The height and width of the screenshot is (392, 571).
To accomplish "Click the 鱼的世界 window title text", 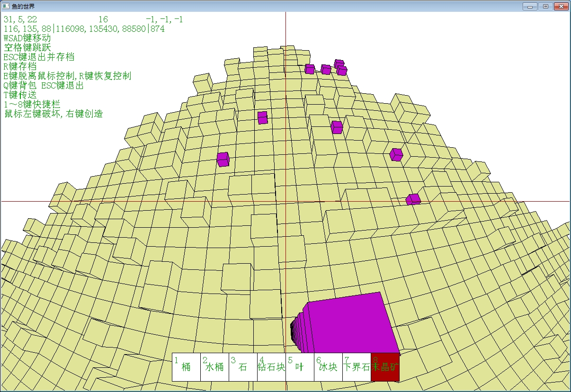I will pyautogui.click(x=23, y=7).
